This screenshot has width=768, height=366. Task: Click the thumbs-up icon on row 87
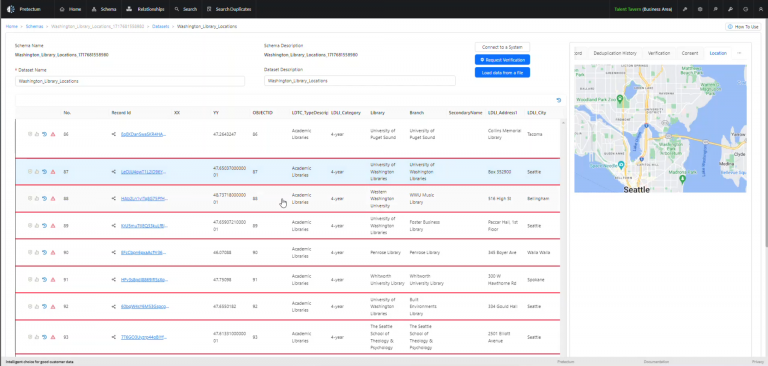[37, 172]
